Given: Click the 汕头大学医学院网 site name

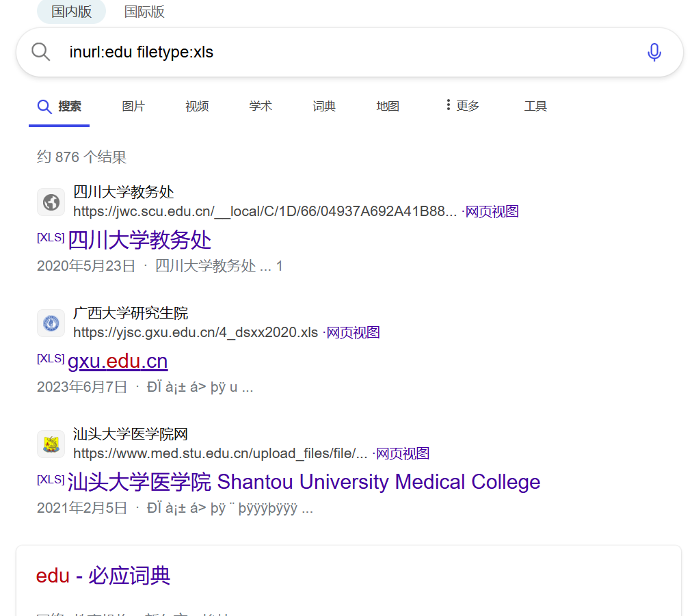Looking at the screenshot, I should tap(131, 434).
